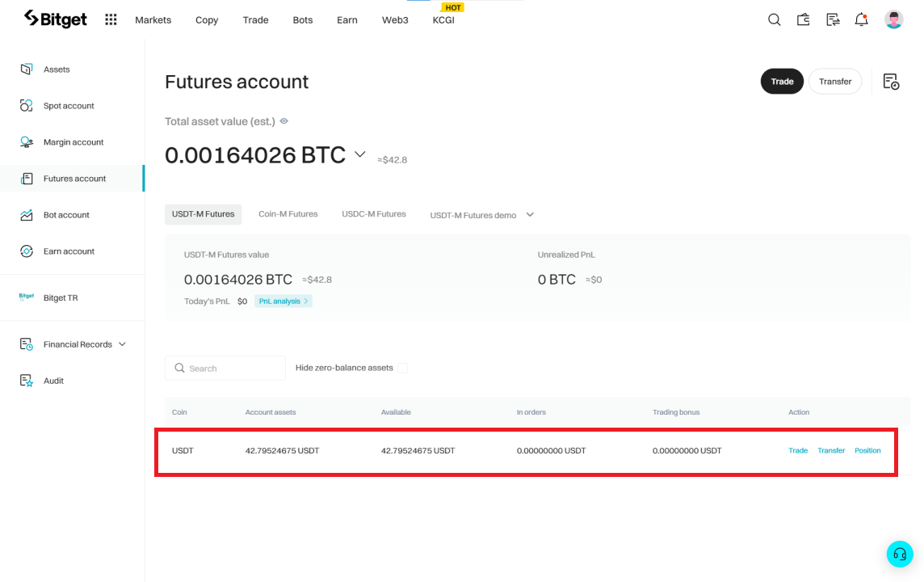Screen dimensions: 924x582
Task: Open the BTC currency unit dropdown arrow
Action: coord(359,154)
